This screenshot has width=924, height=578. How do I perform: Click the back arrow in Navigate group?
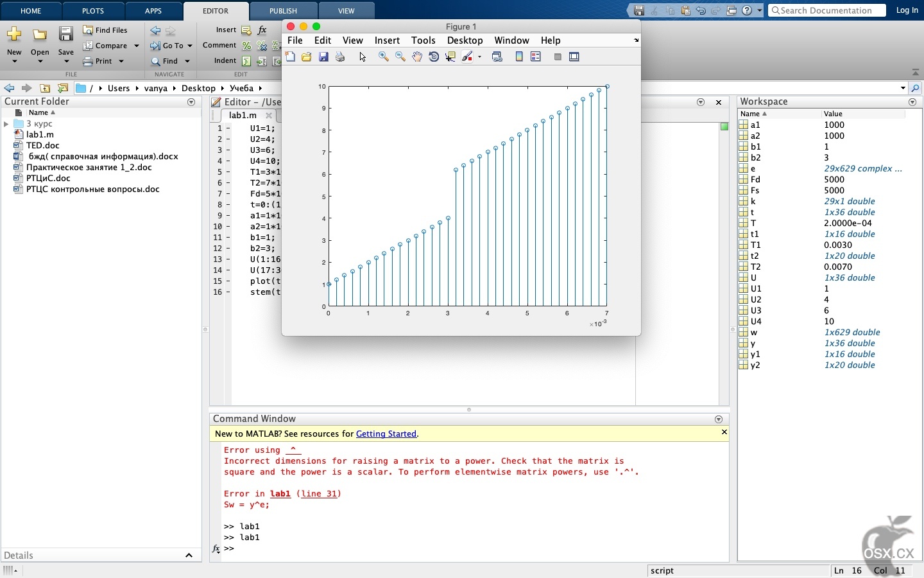[x=155, y=30]
